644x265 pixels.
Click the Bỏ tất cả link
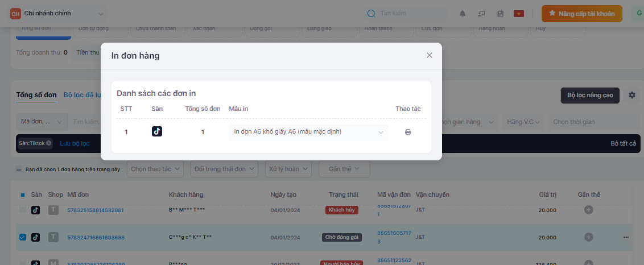tap(623, 143)
